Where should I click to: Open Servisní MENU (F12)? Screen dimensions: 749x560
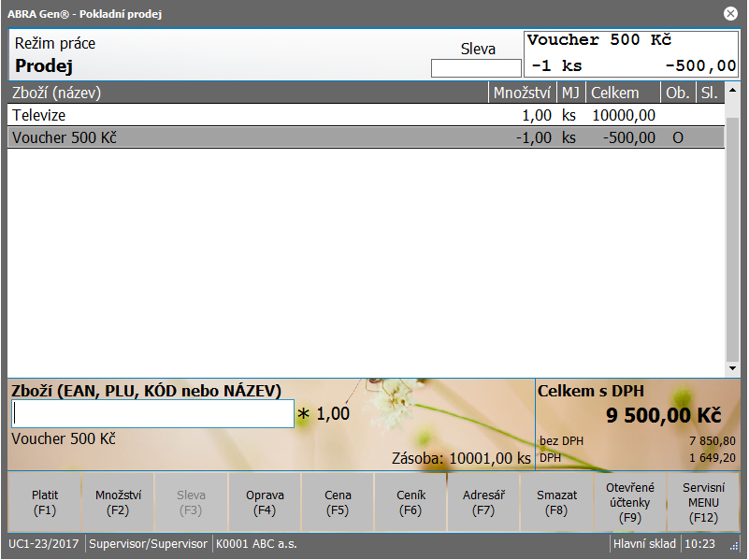pyautogui.click(x=703, y=502)
